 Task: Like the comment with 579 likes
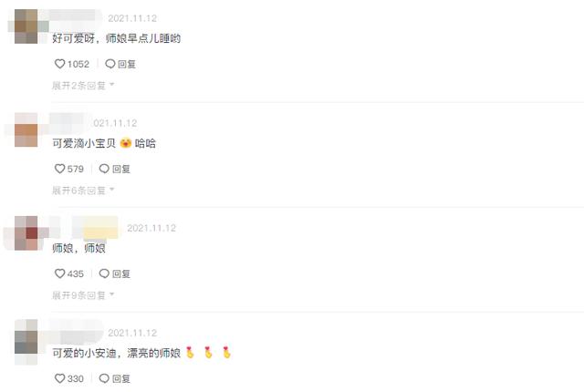pyautogui.click(x=59, y=169)
